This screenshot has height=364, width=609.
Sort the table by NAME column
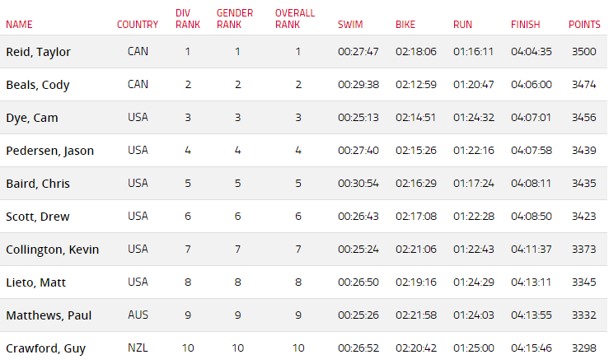pyautogui.click(x=19, y=25)
